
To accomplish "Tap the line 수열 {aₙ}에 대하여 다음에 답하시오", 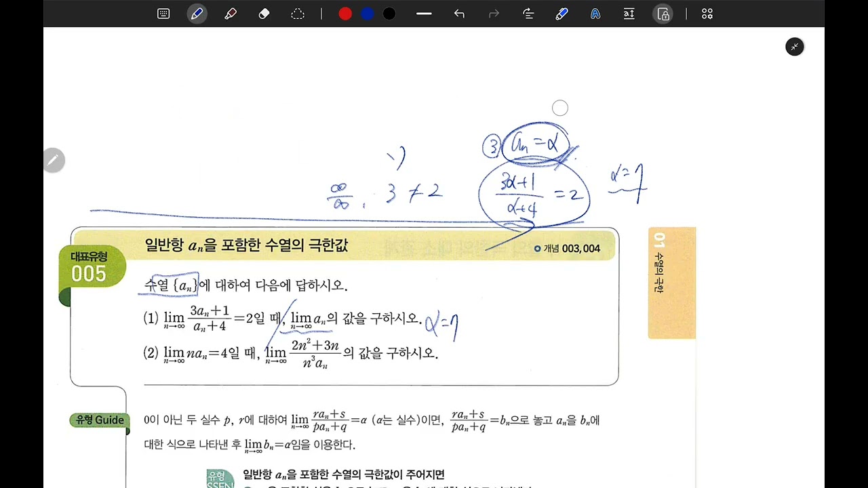I will (245, 285).
